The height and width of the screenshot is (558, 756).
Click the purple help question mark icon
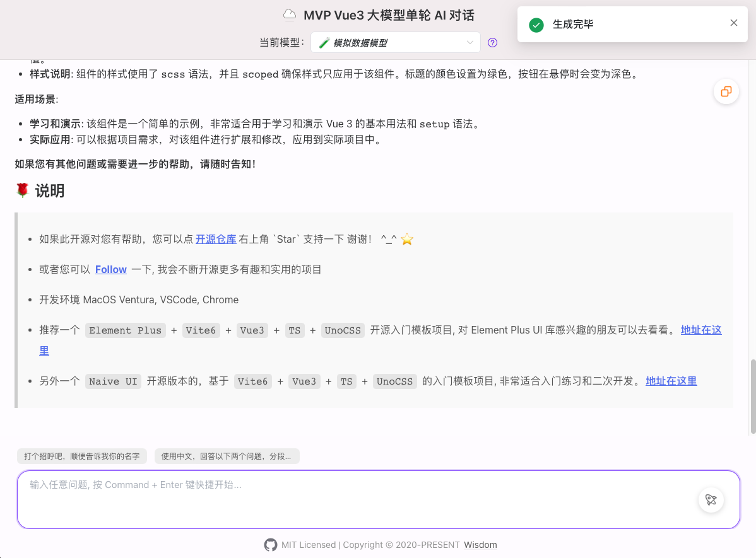493,43
